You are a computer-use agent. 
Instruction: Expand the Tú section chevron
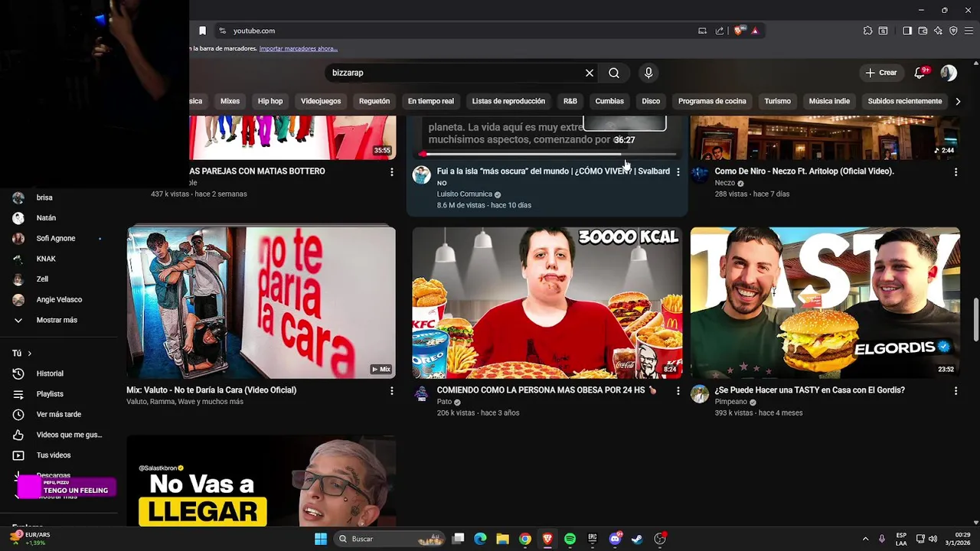tap(29, 354)
